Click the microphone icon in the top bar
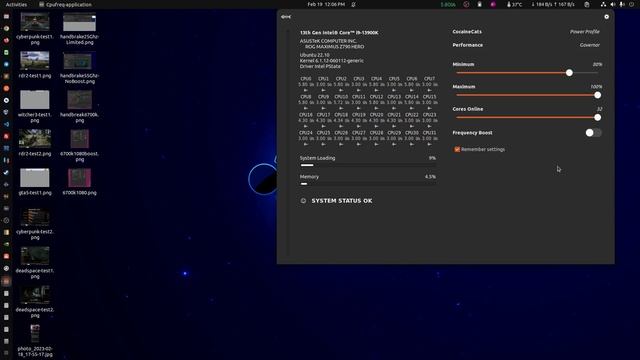Image resolution: width=640 pixels, height=360 pixels. (x=622, y=4)
